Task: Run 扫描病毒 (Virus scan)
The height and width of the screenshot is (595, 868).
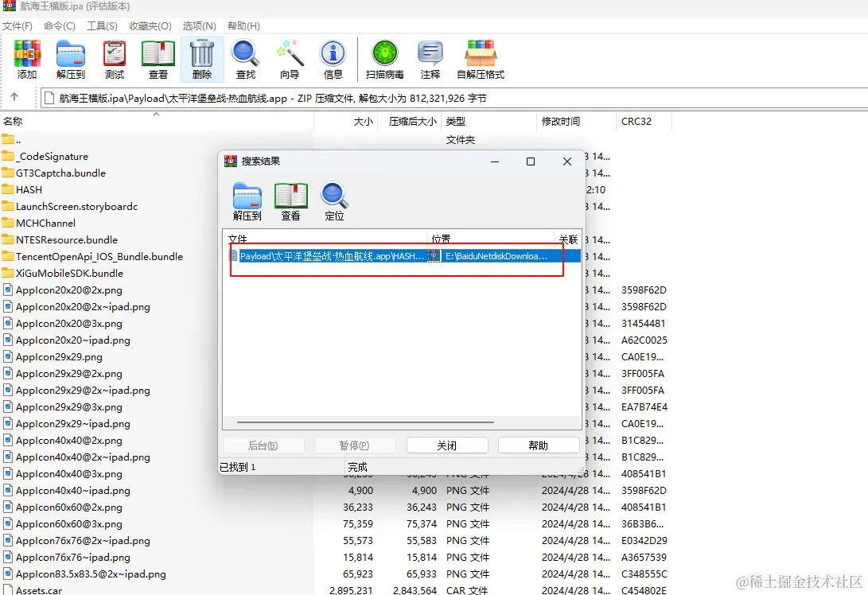Action: 385,59
